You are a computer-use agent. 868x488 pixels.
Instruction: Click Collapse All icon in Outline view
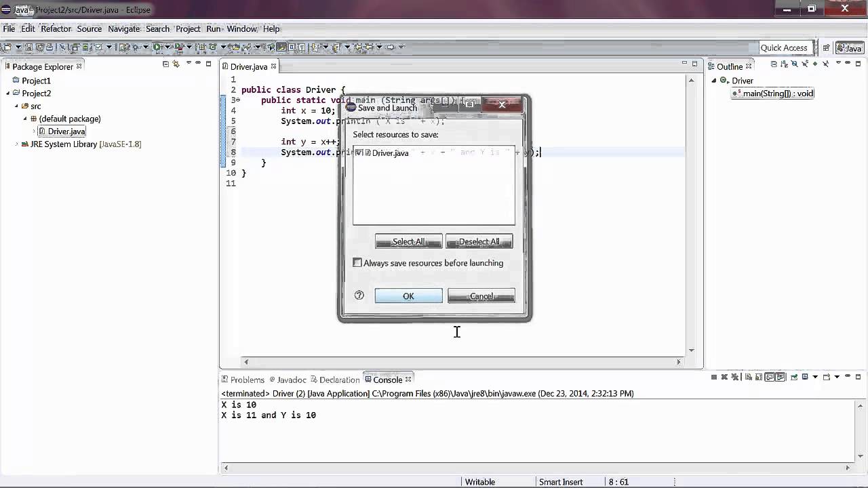point(774,64)
